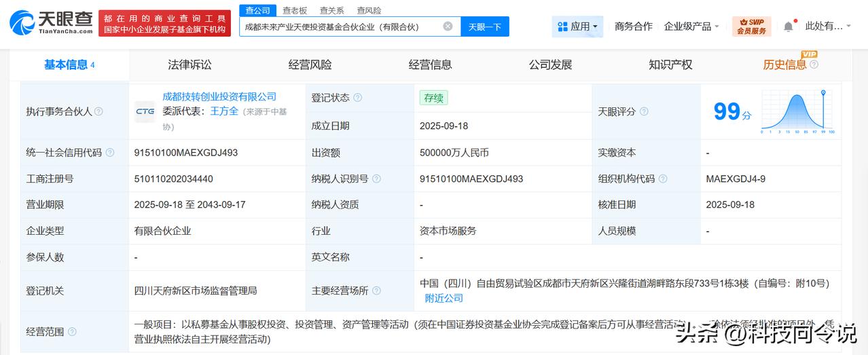Click the help icon beside 纳税人识别号
This screenshot has width=868, height=355.
click(377, 179)
